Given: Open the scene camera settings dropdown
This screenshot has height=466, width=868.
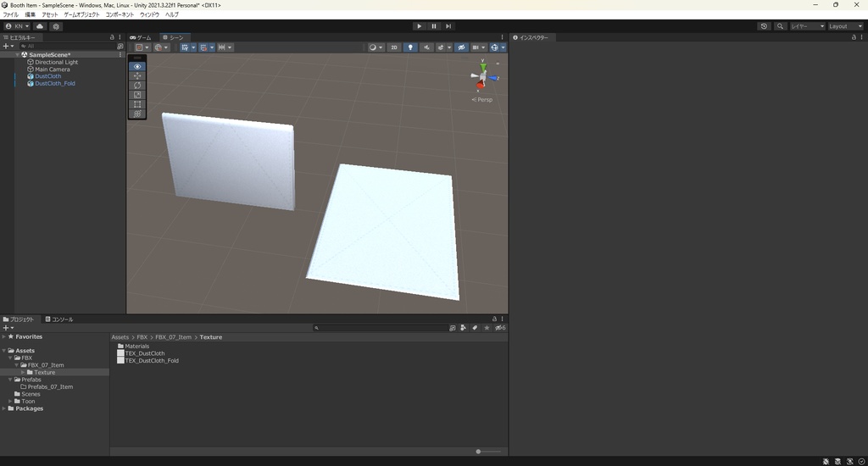Looking at the screenshot, I should [x=479, y=47].
